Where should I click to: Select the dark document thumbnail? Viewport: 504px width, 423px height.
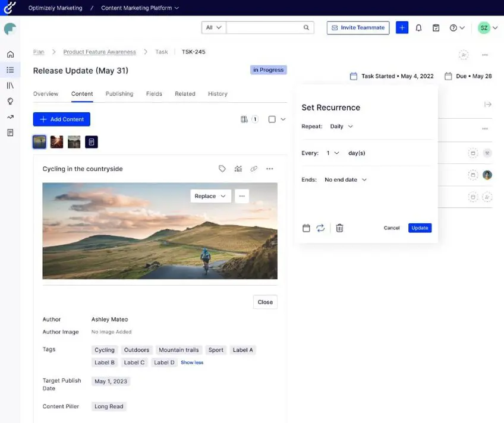click(x=92, y=142)
